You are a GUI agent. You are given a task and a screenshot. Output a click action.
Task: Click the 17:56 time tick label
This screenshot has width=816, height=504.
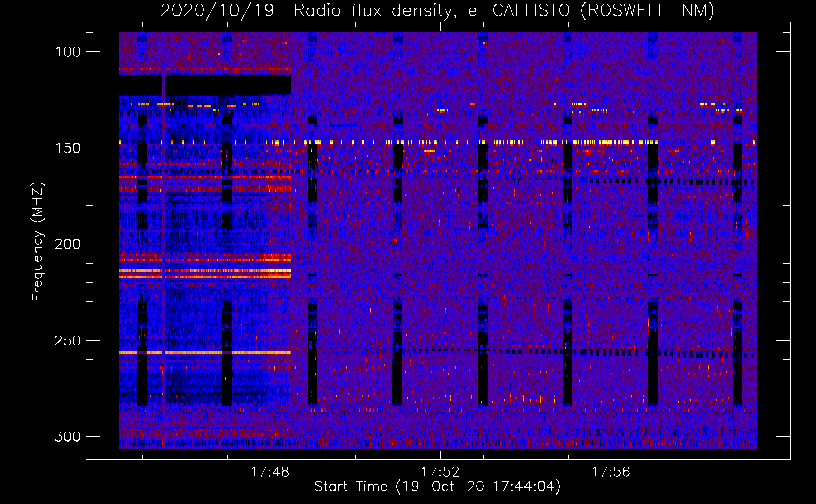pyautogui.click(x=611, y=472)
